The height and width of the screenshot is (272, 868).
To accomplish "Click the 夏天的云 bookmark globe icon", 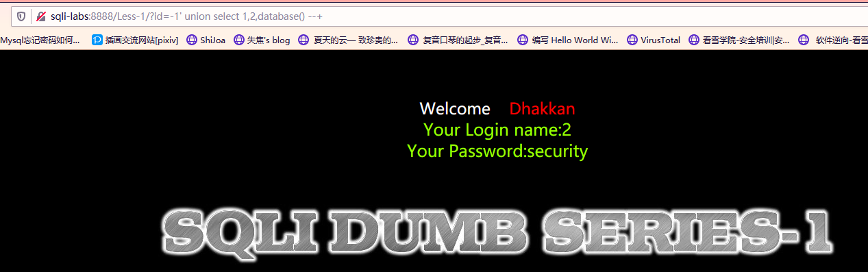I will click(x=303, y=40).
